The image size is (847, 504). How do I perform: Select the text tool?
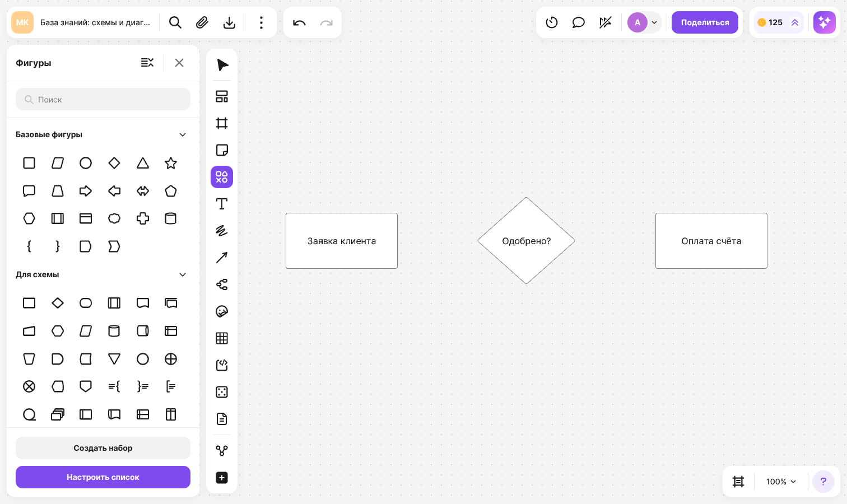click(x=222, y=204)
